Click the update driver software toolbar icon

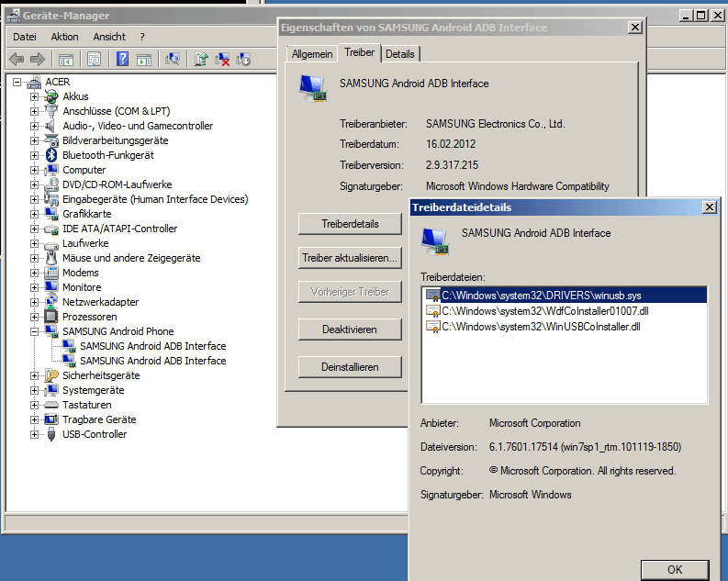(x=201, y=59)
